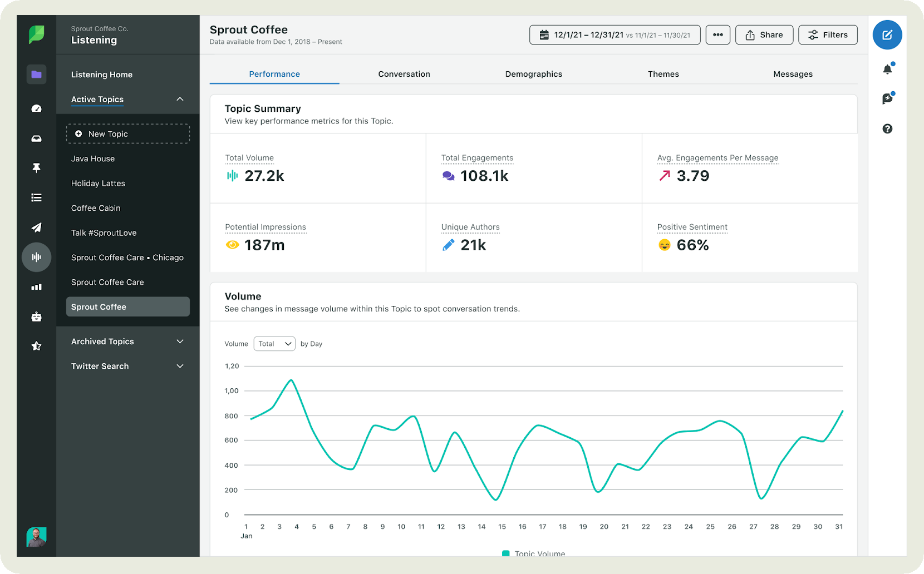Open the date range picker
This screenshot has width=924, height=574.
pos(615,35)
